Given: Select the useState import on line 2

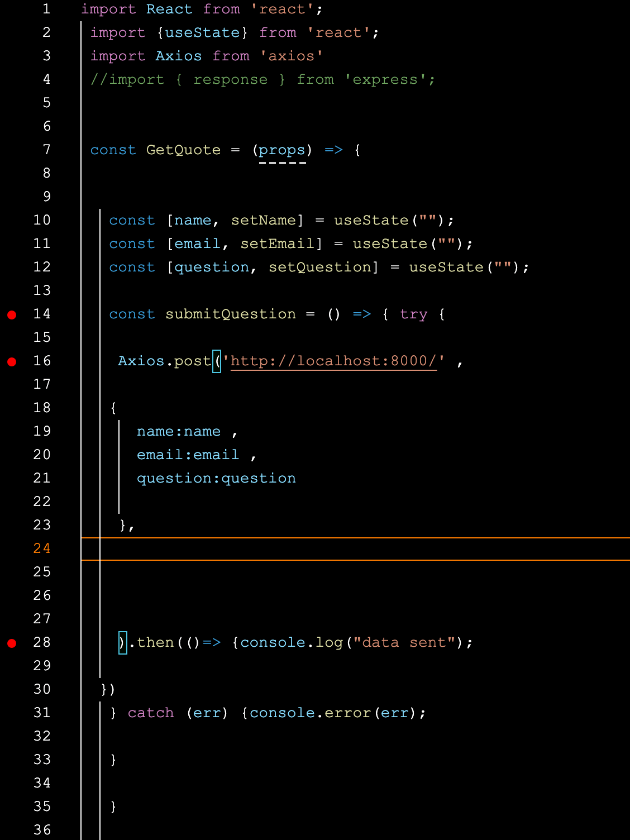Looking at the screenshot, I should click(x=203, y=32).
